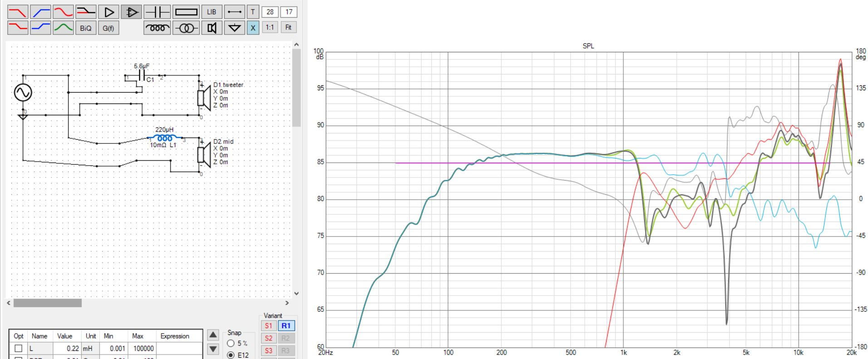Add a buffer triangle amplifier component
868x359 pixels.
pyautogui.click(x=108, y=12)
